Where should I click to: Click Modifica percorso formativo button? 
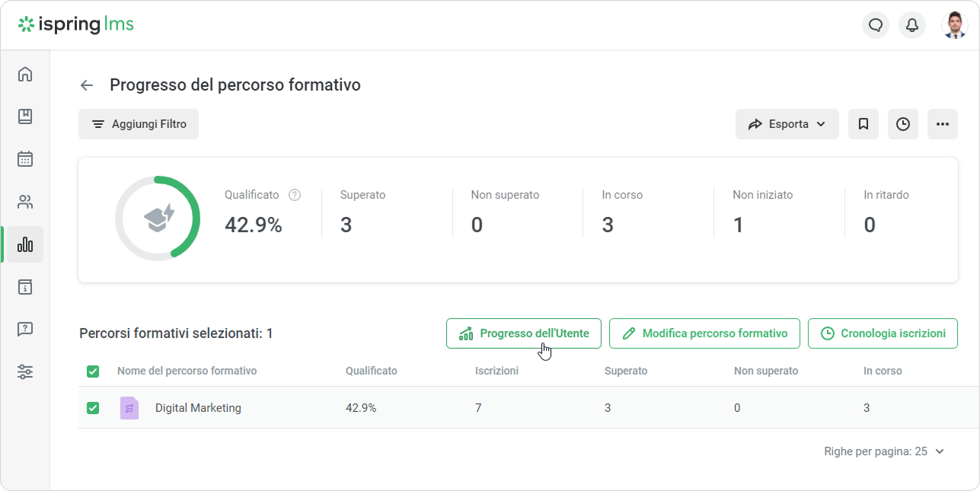coord(704,333)
